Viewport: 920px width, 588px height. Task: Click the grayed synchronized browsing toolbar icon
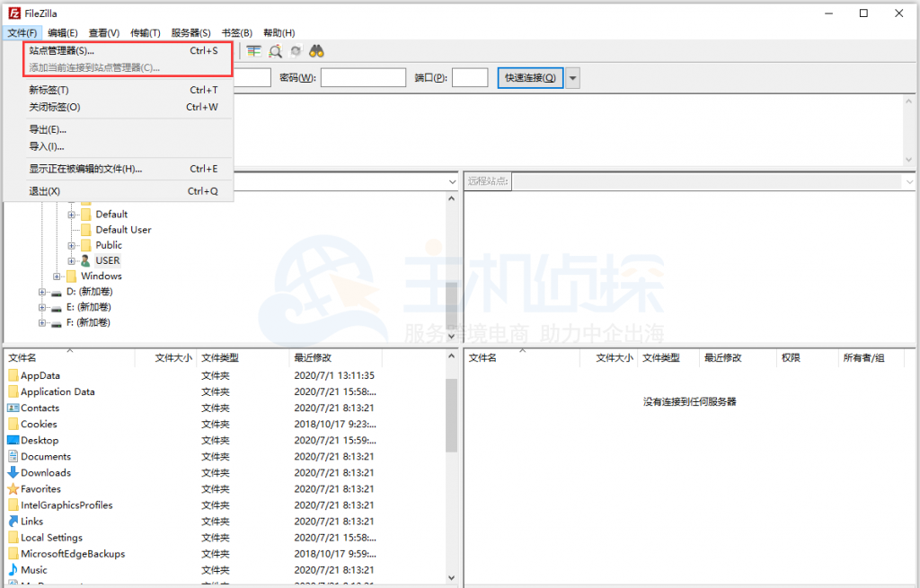tap(296, 51)
